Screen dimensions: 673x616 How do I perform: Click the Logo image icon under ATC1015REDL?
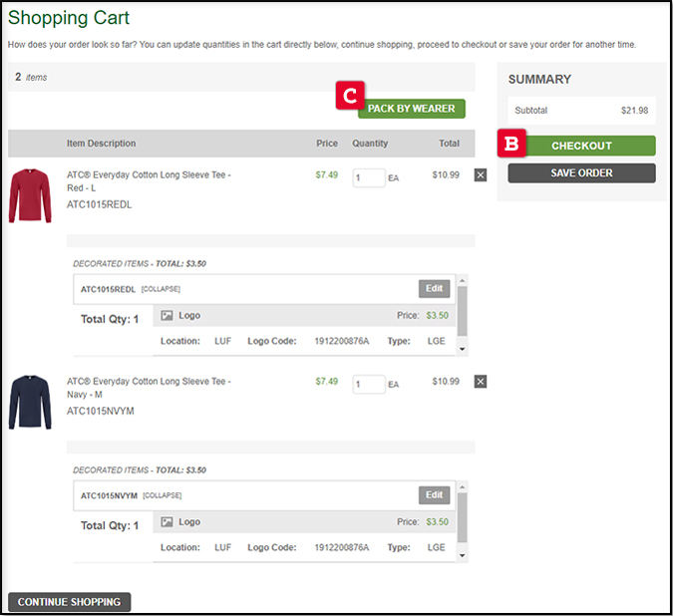(168, 316)
